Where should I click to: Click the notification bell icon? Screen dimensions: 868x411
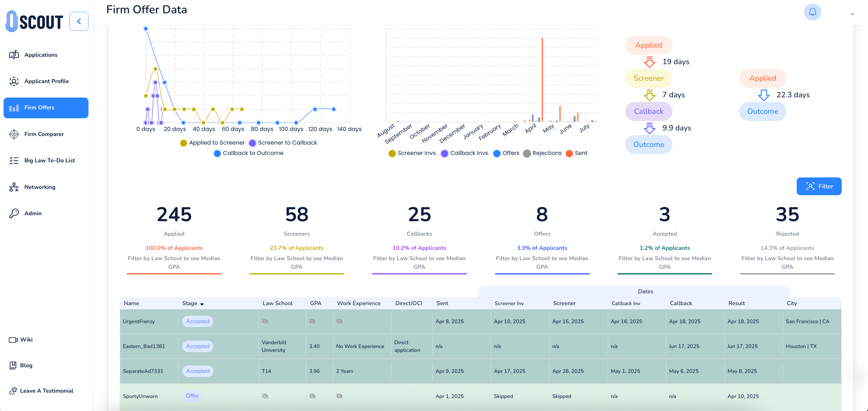812,12
